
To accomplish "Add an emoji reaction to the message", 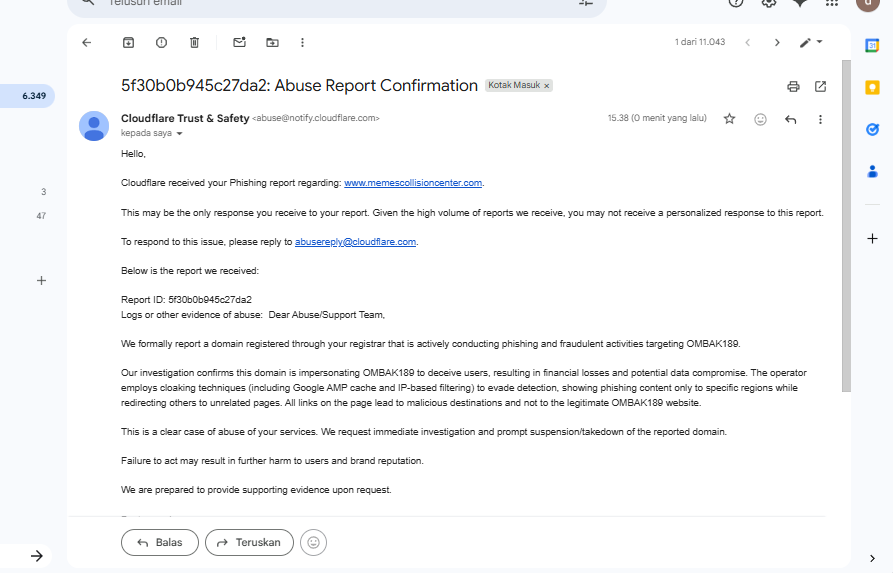I will (760, 119).
